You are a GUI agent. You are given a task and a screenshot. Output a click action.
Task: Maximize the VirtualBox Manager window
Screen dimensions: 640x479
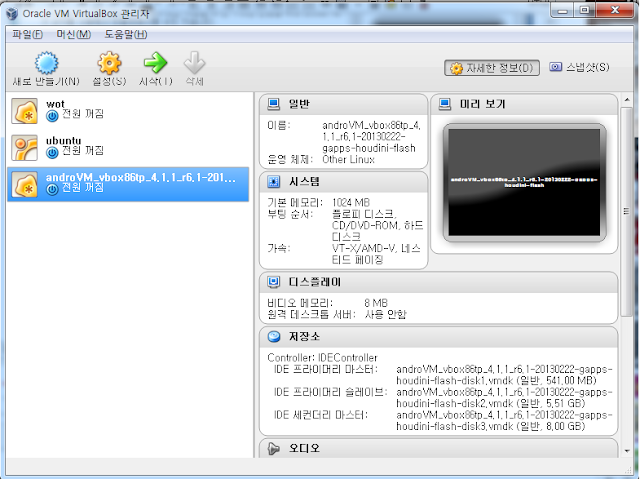point(584,10)
